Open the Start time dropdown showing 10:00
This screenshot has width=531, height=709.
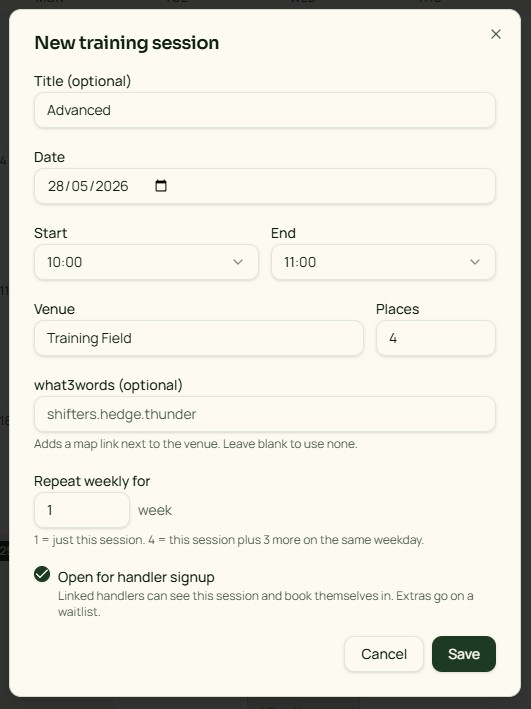coord(146,262)
